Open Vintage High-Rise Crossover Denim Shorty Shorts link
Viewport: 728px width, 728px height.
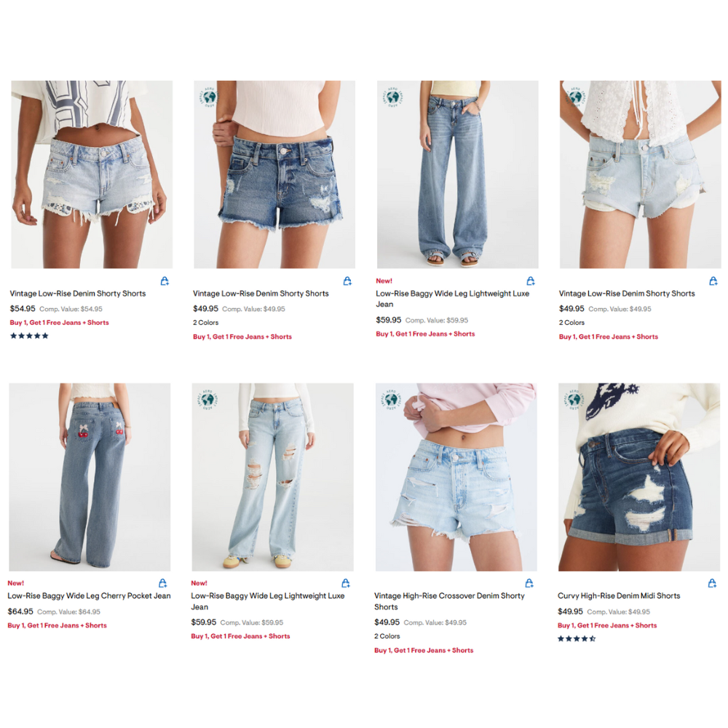pos(449,601)
